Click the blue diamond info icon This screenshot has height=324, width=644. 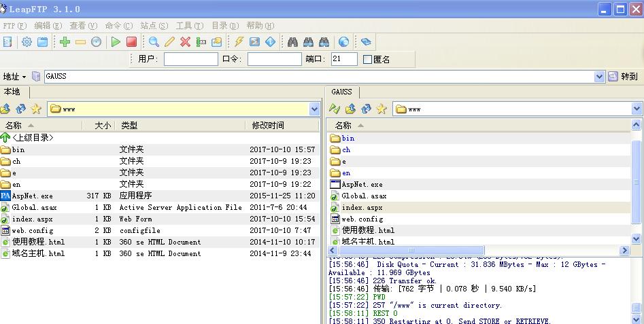[270, 42]
